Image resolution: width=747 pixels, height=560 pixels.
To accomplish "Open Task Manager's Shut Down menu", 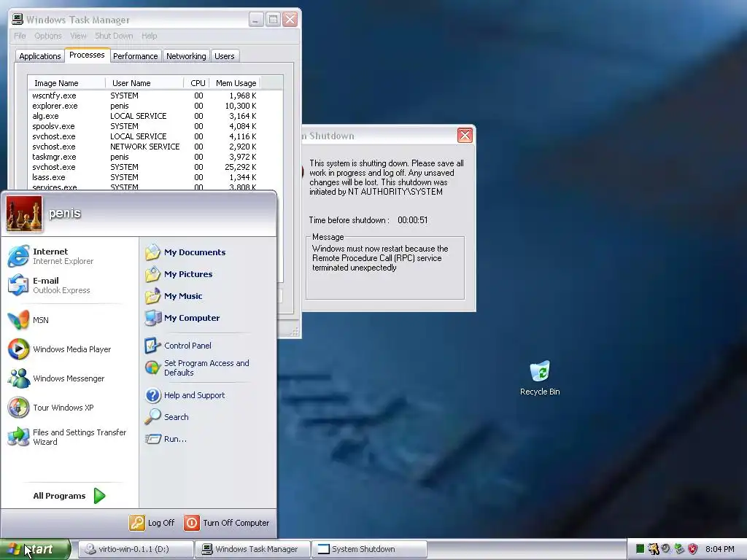I will 114,36.
